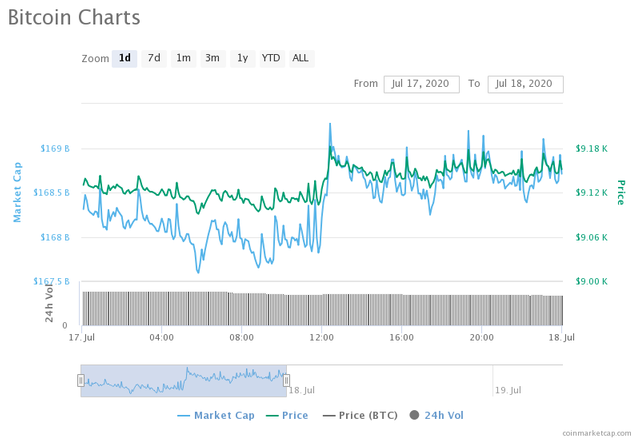
Task: Click the $9.06 K price axis label
Action: click(591, 237)
